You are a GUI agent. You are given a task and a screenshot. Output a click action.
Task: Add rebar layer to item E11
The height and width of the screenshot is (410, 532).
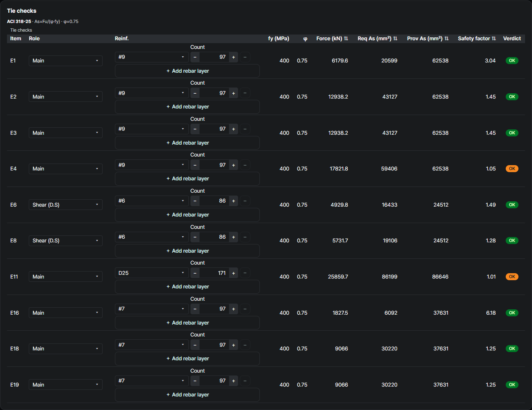[x=187, y=287]
